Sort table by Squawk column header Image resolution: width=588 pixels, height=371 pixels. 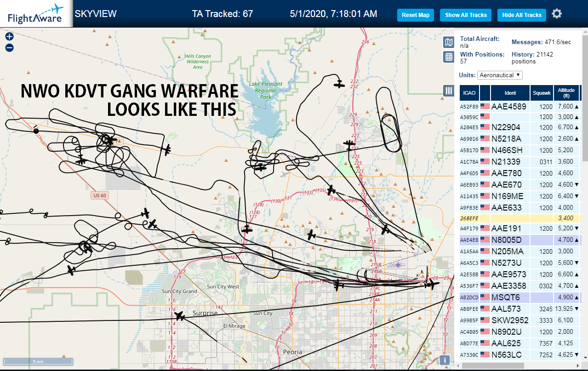542,93
